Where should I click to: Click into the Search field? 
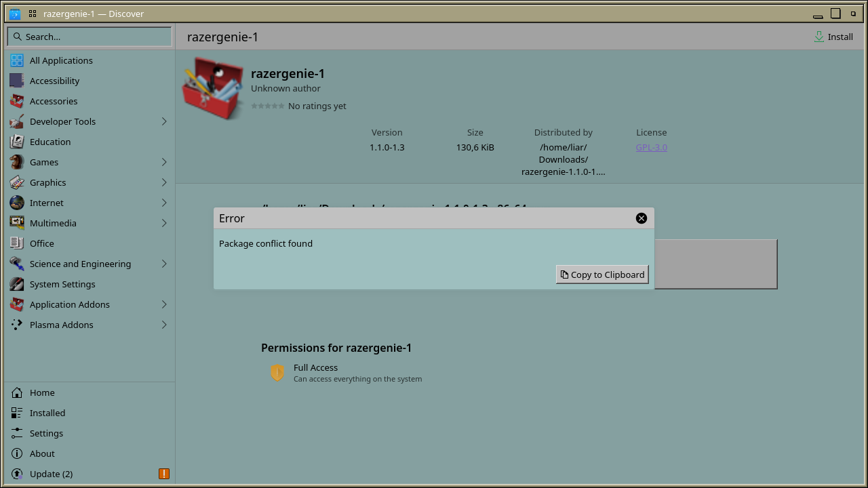[x=90, y=37]
